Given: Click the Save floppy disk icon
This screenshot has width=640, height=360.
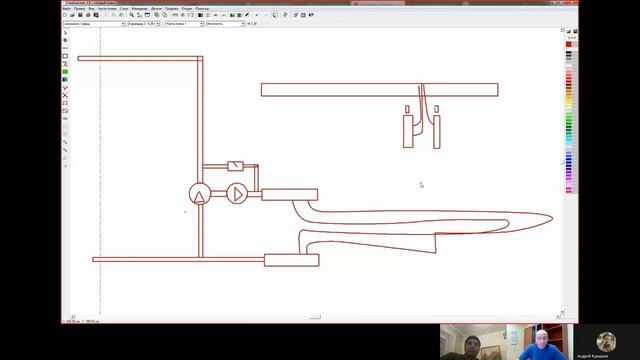Looking at the screenshot, I should (x=80, y=15).
